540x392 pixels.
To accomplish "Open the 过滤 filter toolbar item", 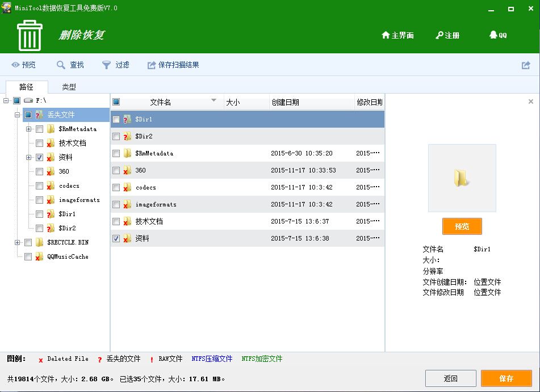I will point(116,65).
